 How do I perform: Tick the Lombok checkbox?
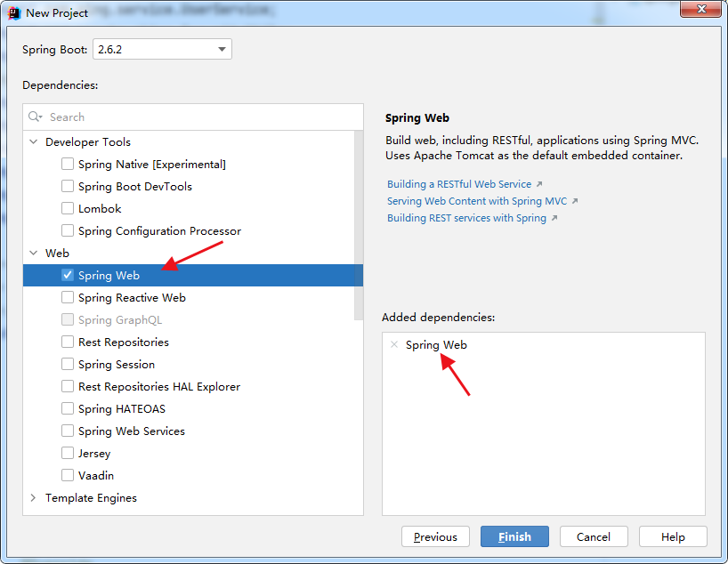(68, 208)
